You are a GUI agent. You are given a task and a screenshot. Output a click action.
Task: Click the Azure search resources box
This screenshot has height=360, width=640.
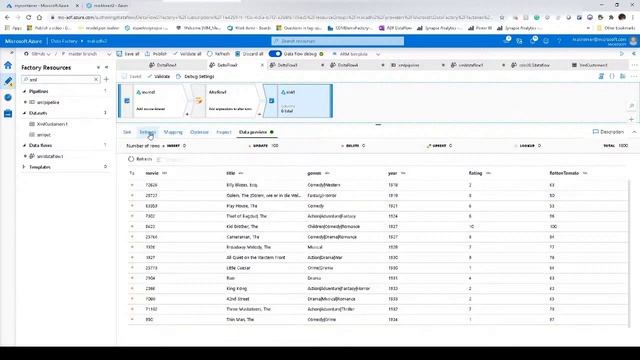[x=338, y=41]
